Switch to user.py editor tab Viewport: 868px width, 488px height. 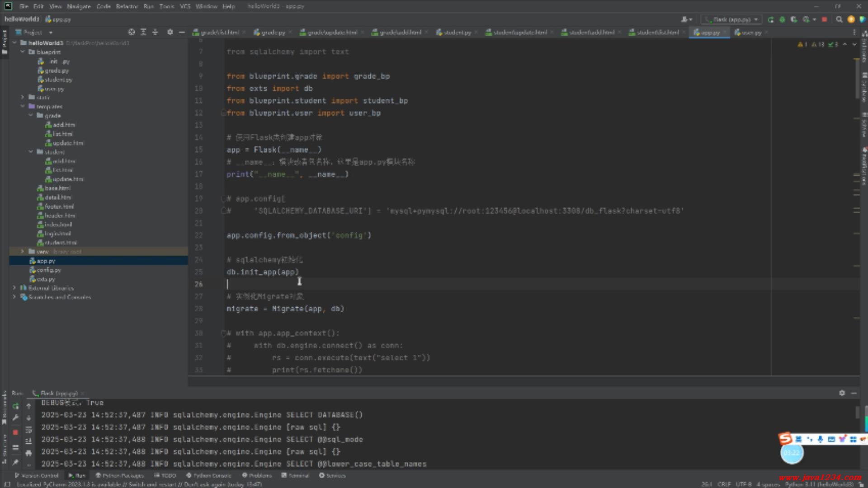pyautogui.click(x=751, y=32)
